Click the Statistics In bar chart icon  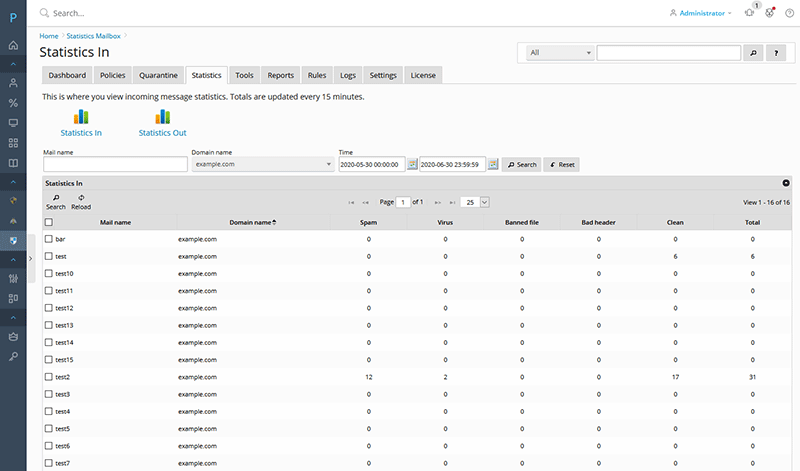(x=81, y=117)
